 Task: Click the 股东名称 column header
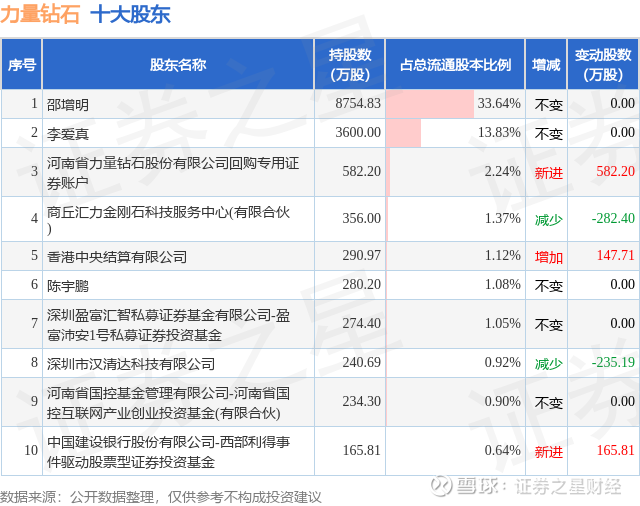[178, 64]
